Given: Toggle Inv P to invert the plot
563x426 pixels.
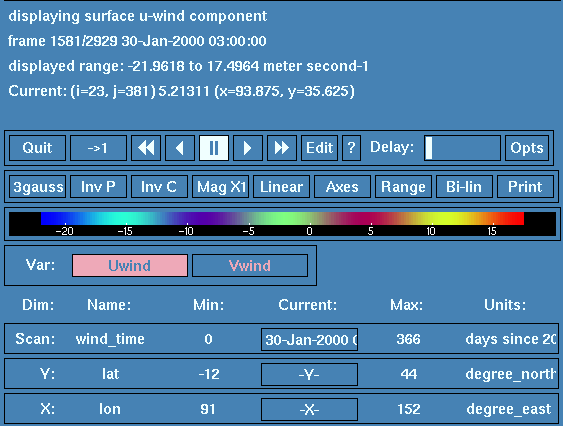Looking at the screenshot, I should 98,187.
